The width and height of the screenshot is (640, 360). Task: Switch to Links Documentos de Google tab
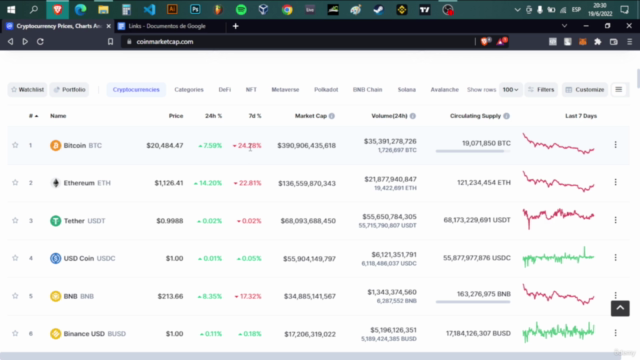[170, 26]
